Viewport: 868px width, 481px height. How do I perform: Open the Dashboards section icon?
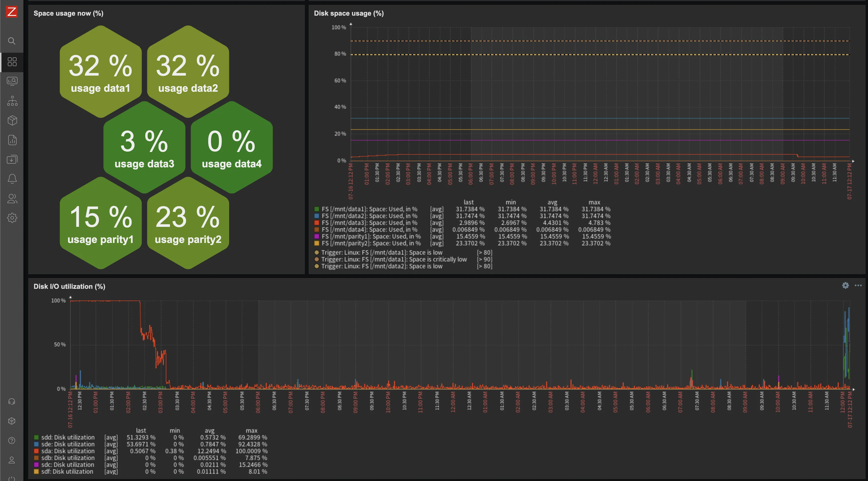tap(12, 62)
